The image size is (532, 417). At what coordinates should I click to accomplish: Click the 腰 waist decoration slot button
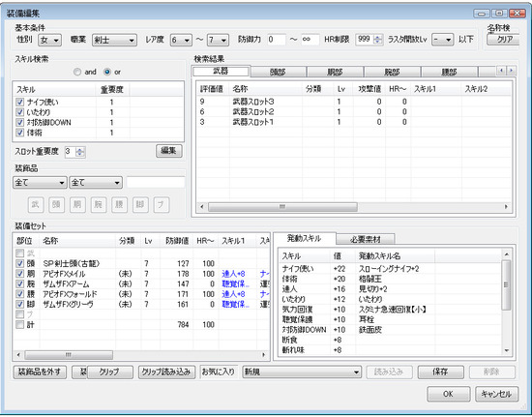coord(119,204)
